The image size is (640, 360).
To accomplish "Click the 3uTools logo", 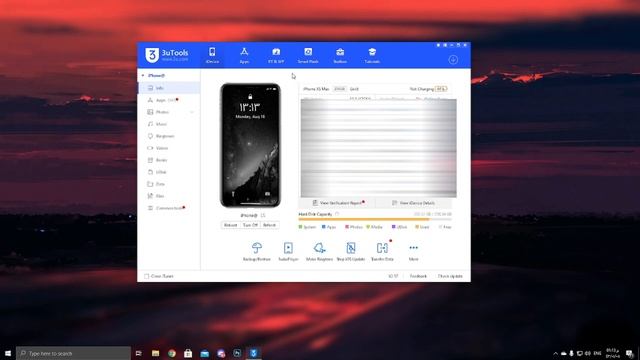I will coord(167,55).
